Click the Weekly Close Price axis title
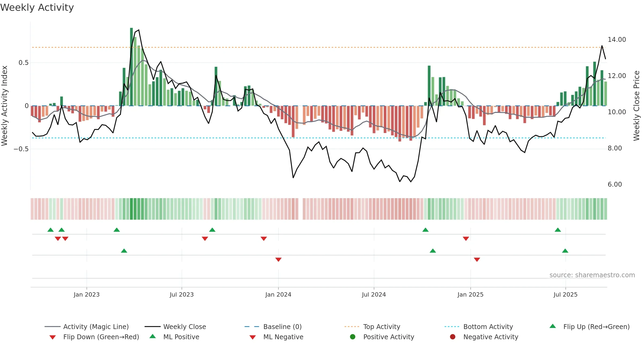The image size is (644, 362). (x=636, y=106)
